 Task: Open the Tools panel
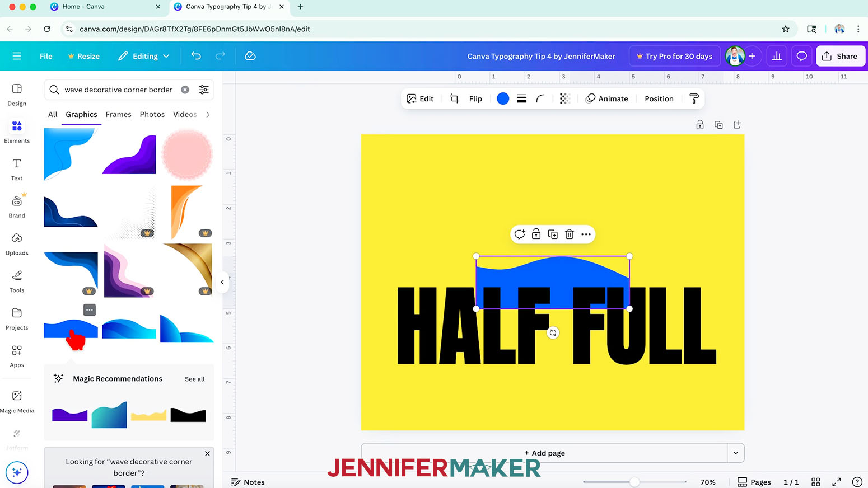17,282
